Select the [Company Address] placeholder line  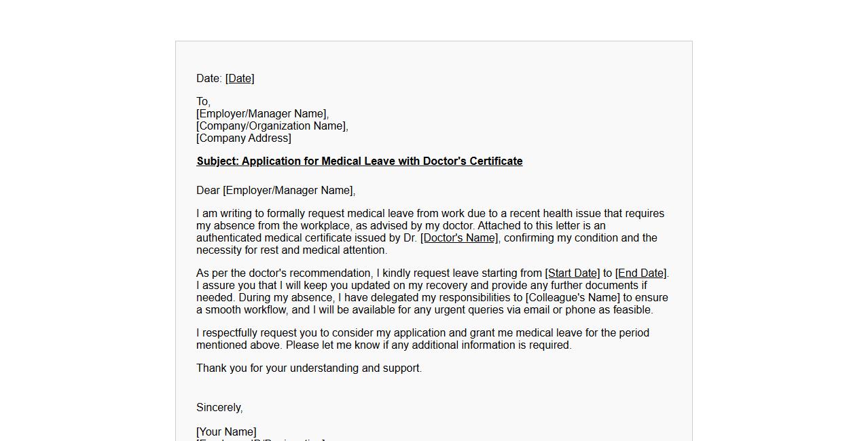[244, 138]
